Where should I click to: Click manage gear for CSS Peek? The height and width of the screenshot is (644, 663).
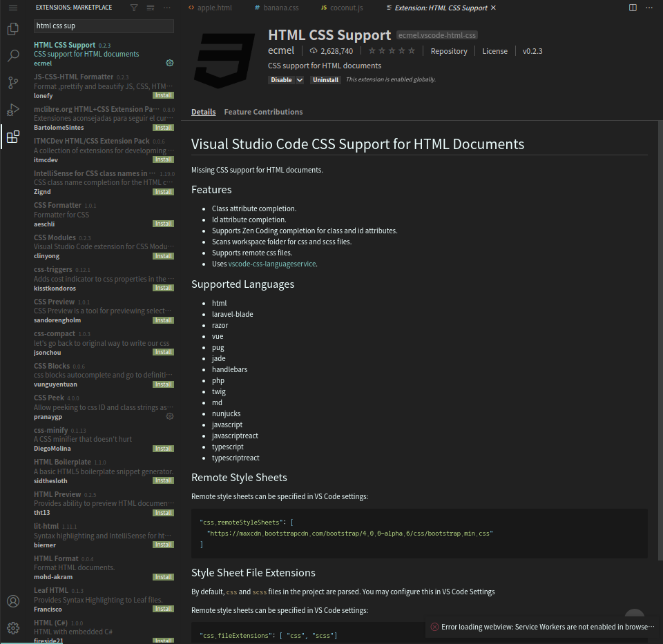tap(170, 416)
